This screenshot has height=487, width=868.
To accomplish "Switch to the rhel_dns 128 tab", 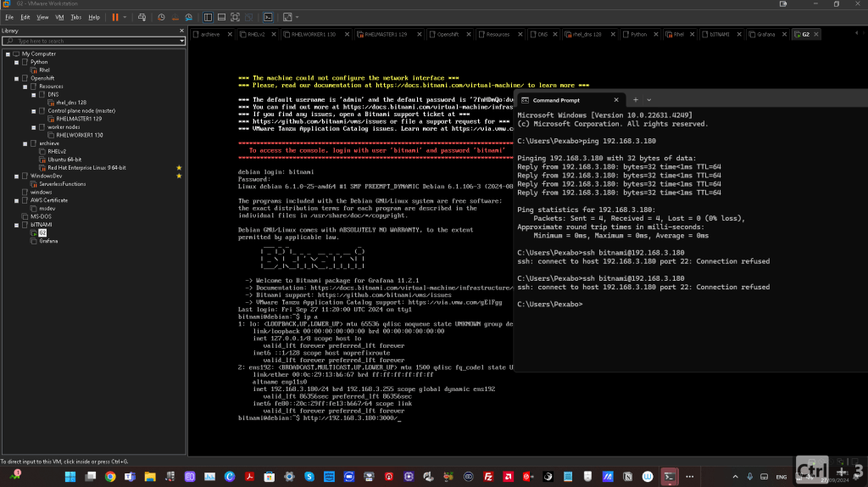I will tap(587, 34).
